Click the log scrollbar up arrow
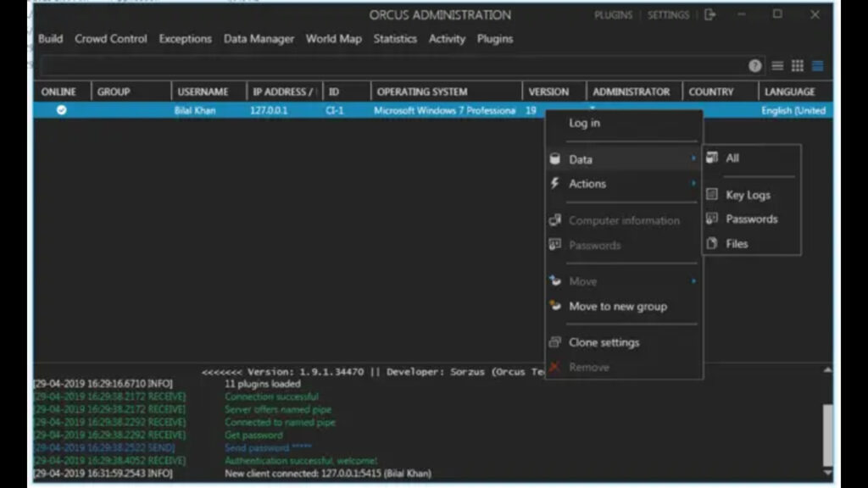This screenshot has width=868, height=488. pos(827,369)
